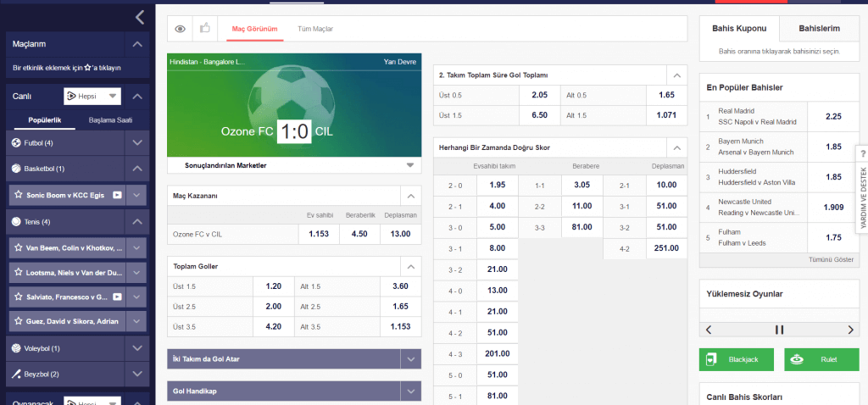This screenshot has height=405, width=868.
Task: Select odds 1.153 for Ozone FC home win
Action: pos(318,233)
